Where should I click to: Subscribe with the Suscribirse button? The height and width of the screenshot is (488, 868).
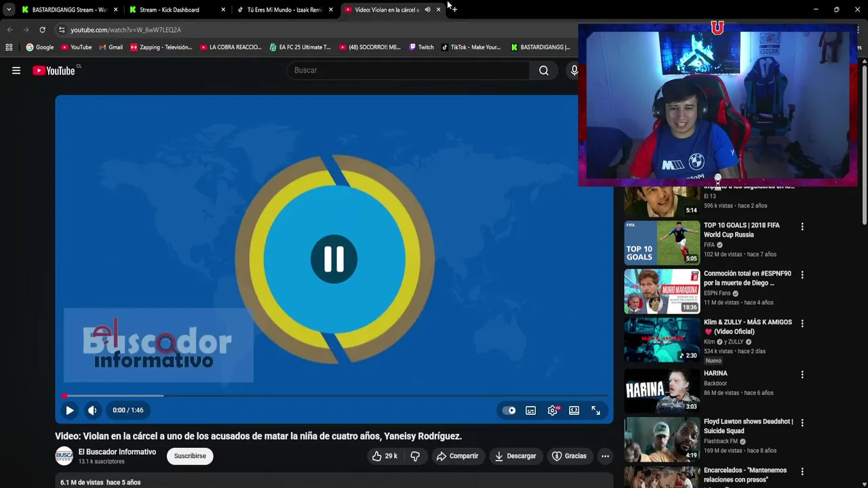(190, 456)
